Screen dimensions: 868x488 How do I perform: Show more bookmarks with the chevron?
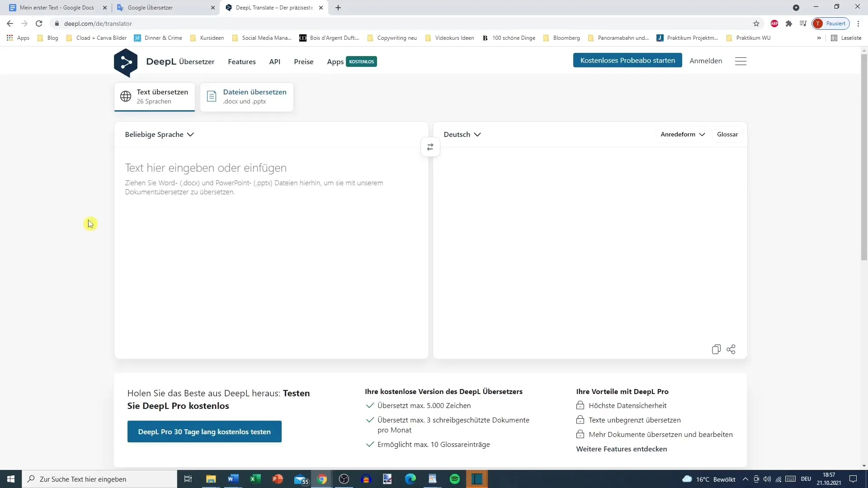pyautogui.click(x=819, y=38)
